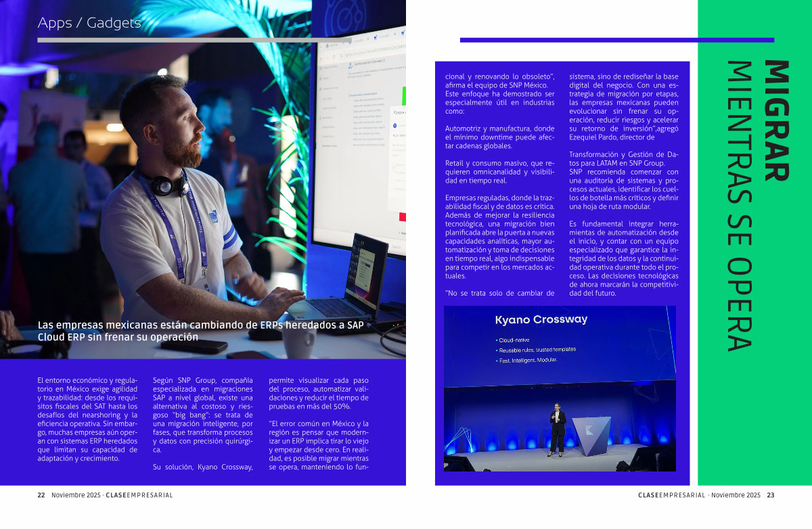Select the paragraph starting 'El entorno económico'

tap(87, 419)
